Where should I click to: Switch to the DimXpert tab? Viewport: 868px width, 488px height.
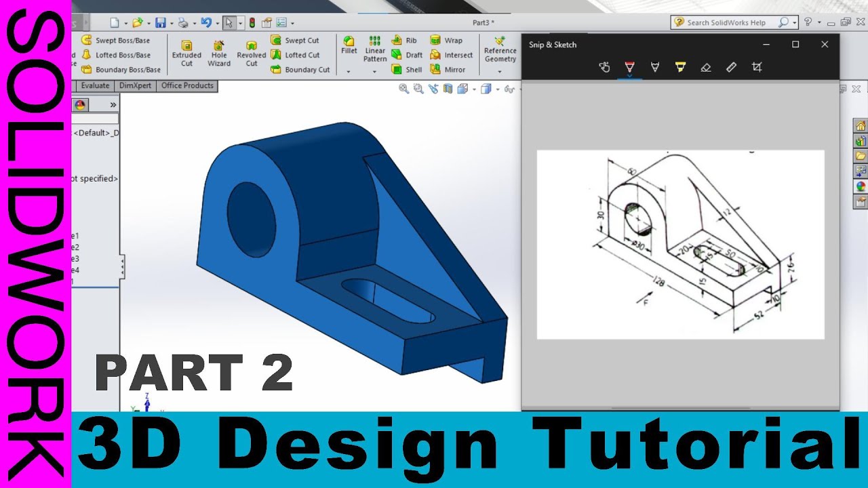point(135,86)
